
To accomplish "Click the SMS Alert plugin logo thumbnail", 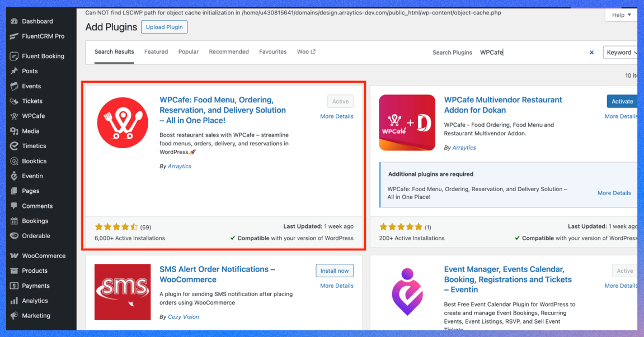I will click(123, 292).
